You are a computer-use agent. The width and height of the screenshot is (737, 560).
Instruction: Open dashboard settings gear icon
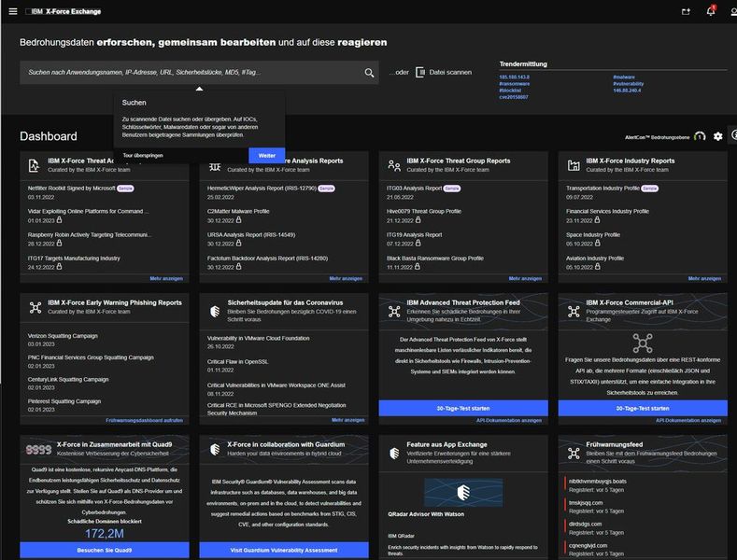(x=717, y=136)
